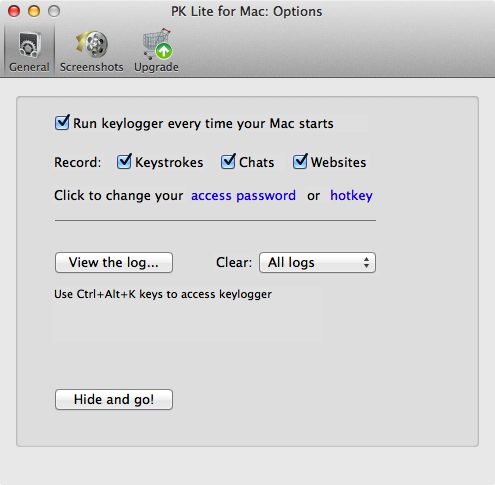Image resolution: width=495 pixels, height=485 pixels.
Task: Click the gray zoom window button
Action: click(x=54, y=11)
